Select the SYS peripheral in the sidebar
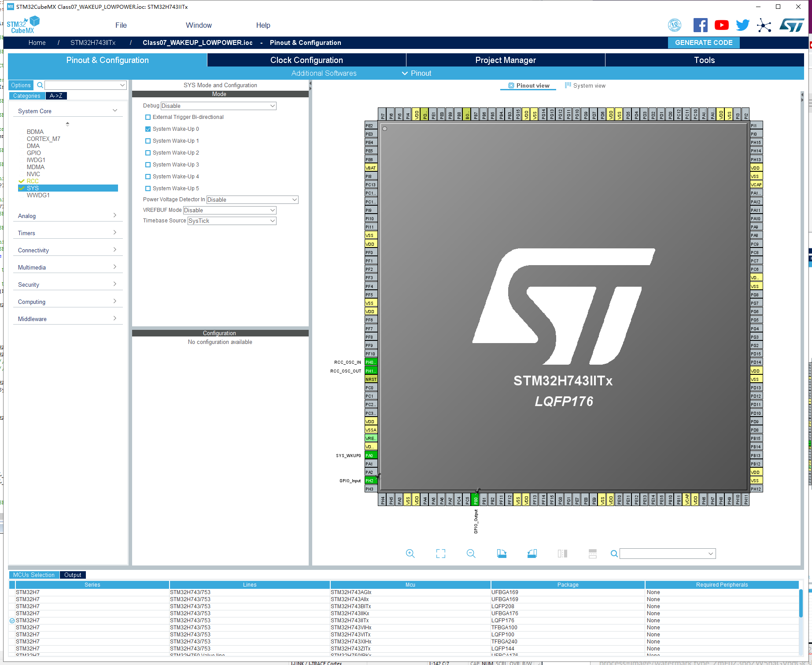Viewport: 812px width, 665px height. [33, 188]
